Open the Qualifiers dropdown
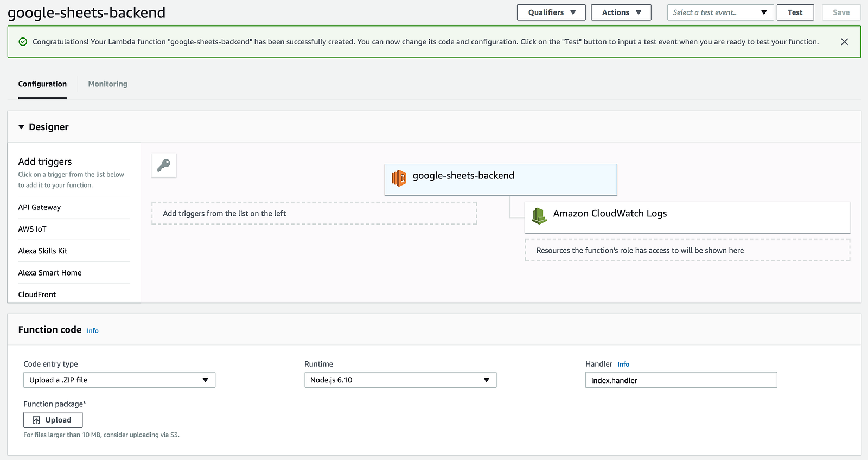This screenshot has width=868, height=460. coord(551,12)
